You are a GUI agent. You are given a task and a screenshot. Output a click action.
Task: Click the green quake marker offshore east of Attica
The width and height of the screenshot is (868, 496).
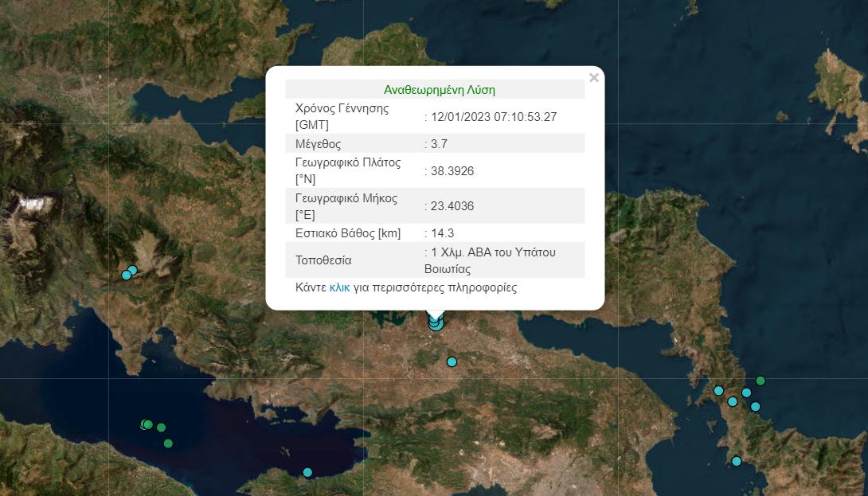click(x=760, y=381)
